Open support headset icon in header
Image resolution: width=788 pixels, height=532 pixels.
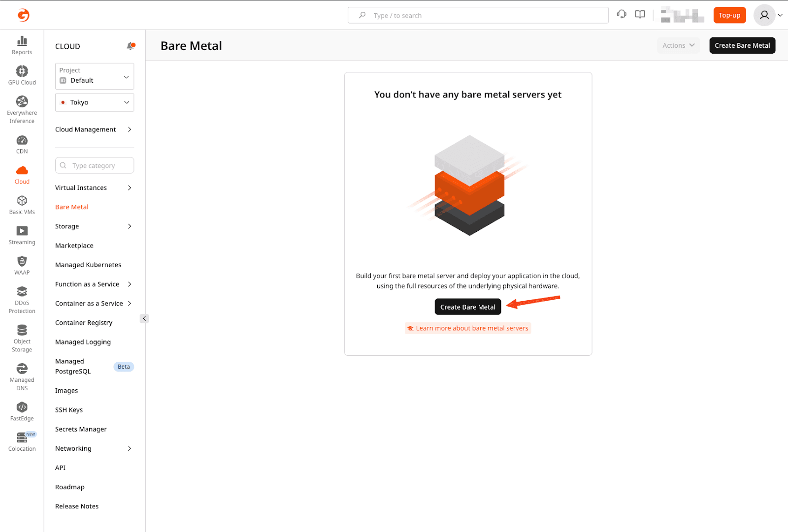tap(622, 15)
